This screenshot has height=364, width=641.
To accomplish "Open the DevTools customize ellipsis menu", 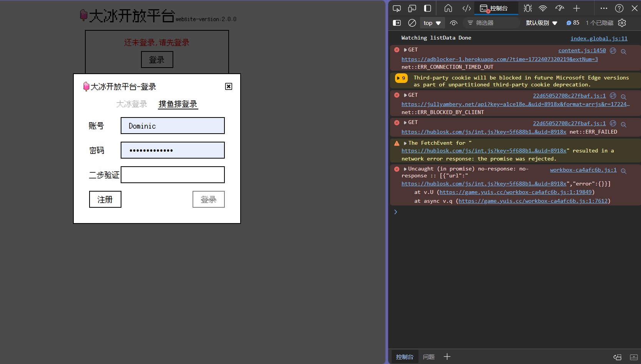I will (x=604, y=8).
